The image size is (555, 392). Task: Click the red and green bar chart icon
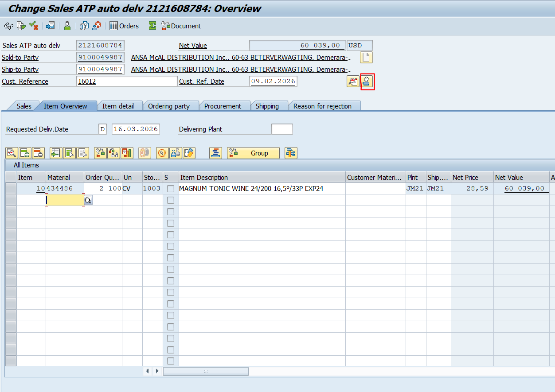127,153
